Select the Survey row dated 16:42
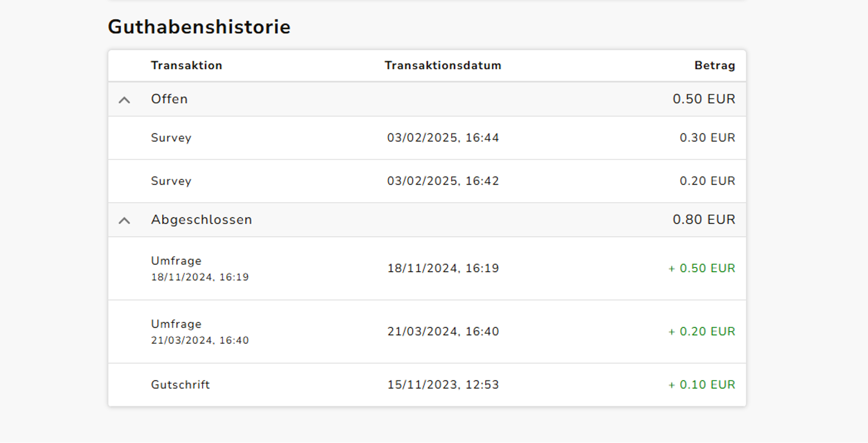868x443 pixels. [427, 181]
